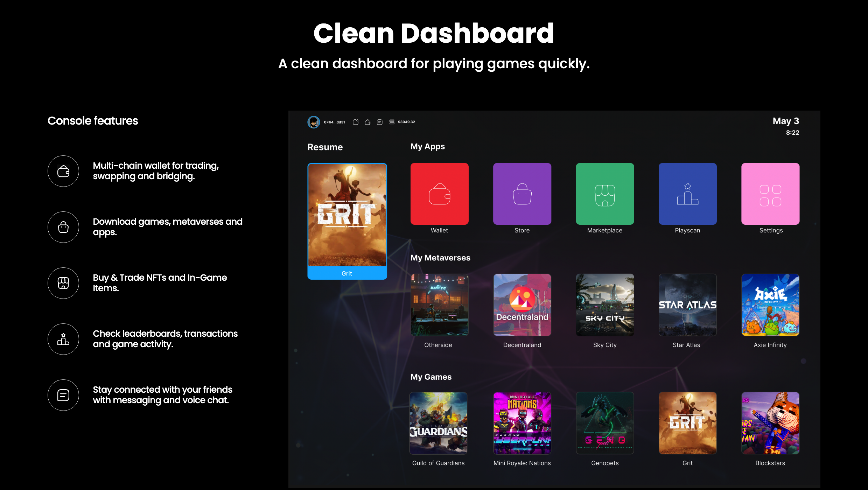
Task: Launch the Blockstars game thumbnail
Action: click(770, 423)
